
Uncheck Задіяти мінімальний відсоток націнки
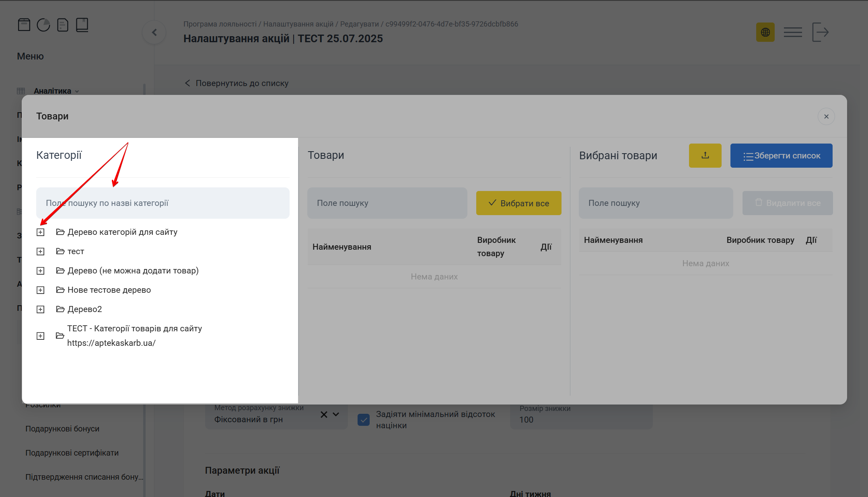point(363,419)
